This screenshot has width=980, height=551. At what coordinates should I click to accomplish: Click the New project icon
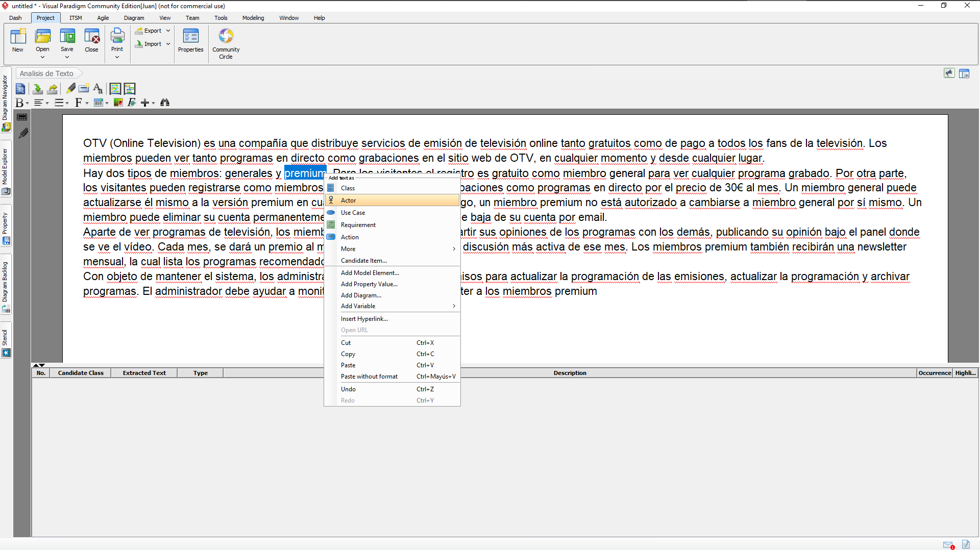18,37
